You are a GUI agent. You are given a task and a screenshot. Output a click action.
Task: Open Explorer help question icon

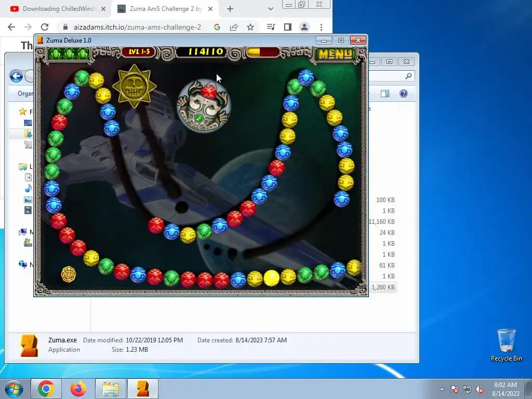[x=403, y=94]
